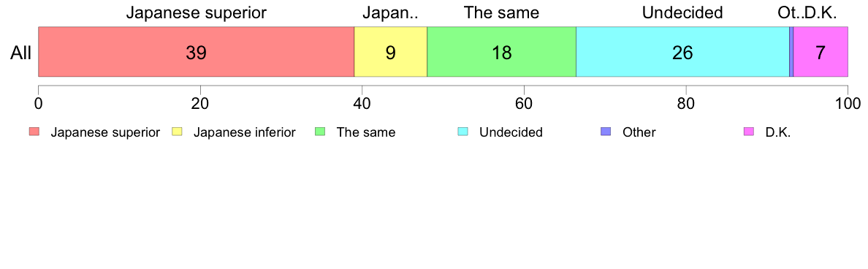Select the cyan bar segment labeled 26
868x269 pixels.
pyautogui.click(x=682, y=51)
